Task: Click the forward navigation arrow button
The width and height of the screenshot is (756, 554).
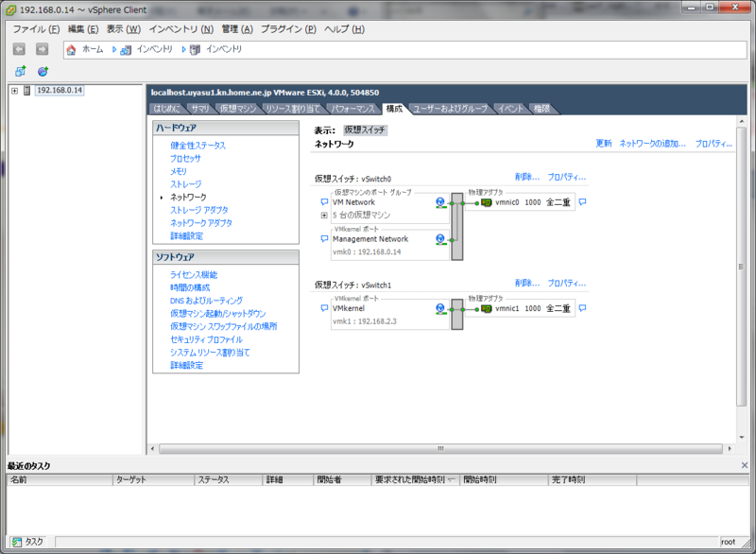Action: click(x=42, y=49)
